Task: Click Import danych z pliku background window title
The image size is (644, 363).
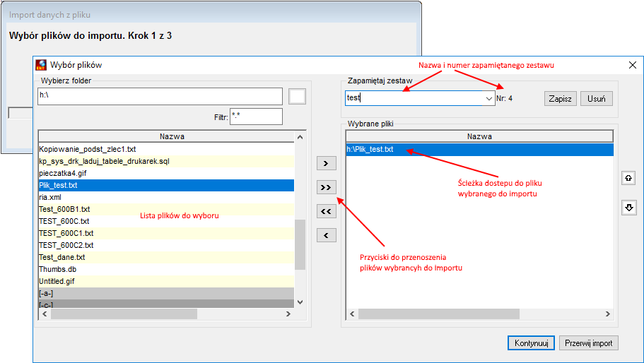Action: [49, 15]
